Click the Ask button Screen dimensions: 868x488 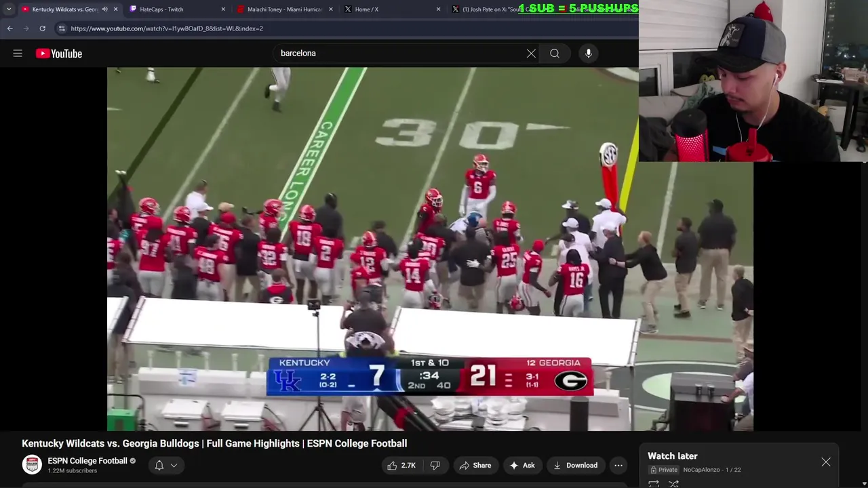coord(522,465)
